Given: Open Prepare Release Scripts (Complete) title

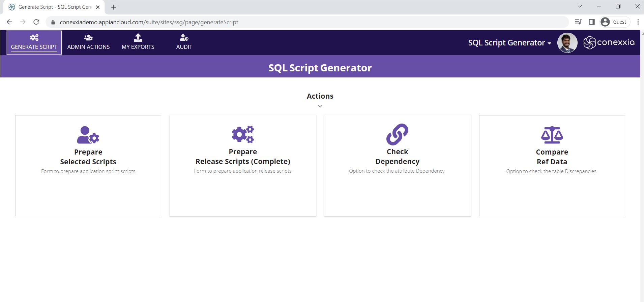Looking at the screenshot, I should [x=243, y=157].
